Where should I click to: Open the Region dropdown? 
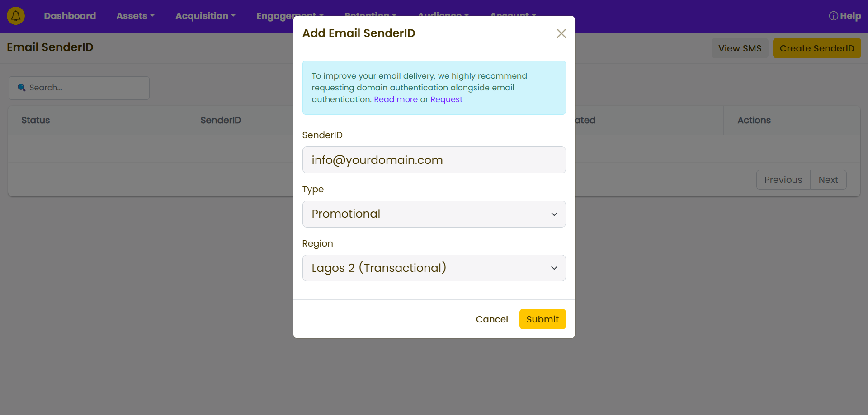[x=434, y=268]
